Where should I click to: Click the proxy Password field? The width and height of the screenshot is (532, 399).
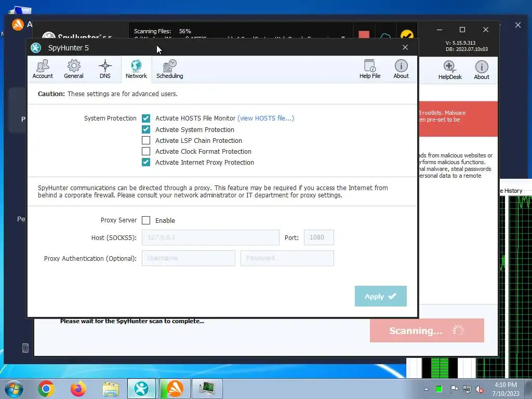pyautogui.click(x=287, y=258)
